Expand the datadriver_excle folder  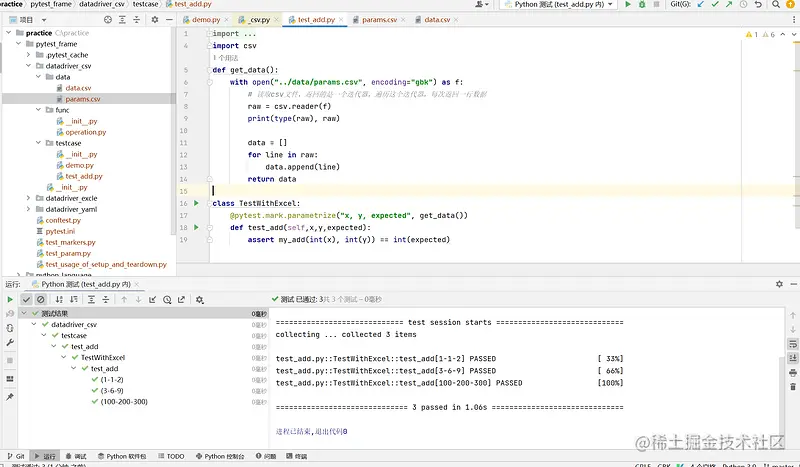click(x=28, y=198)
